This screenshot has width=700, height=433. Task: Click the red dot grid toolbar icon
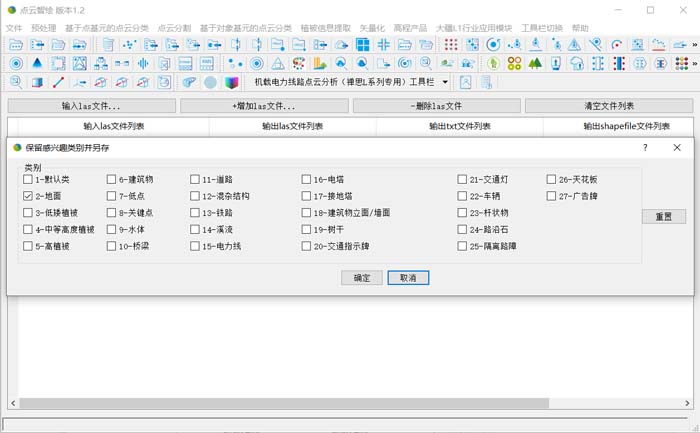pos(451,45)
